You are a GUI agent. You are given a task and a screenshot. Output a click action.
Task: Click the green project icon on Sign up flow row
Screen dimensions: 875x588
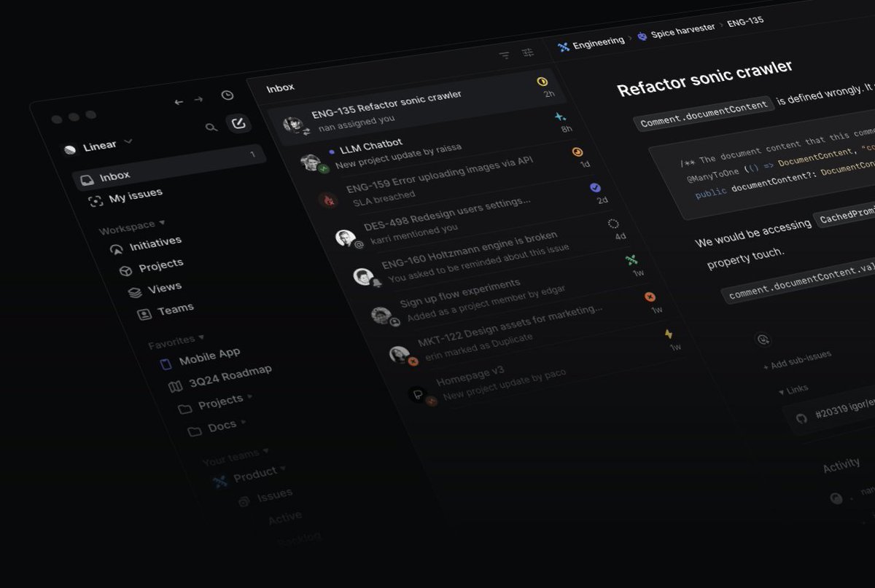(631, 259)
